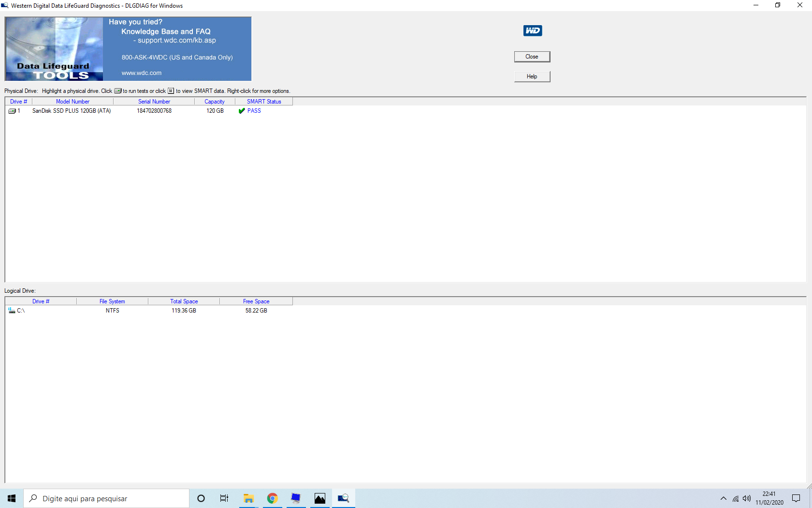Sort by Model Number column header

(72, 102)
